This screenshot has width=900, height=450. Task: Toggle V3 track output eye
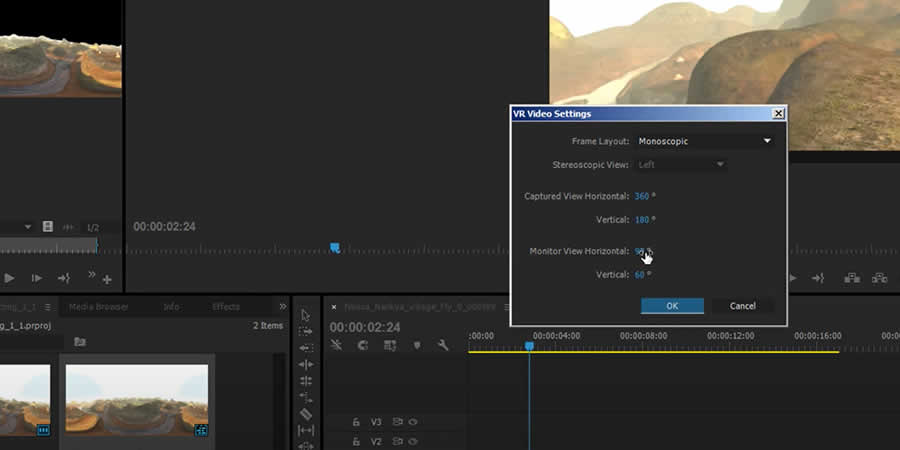tap(412, 422)
